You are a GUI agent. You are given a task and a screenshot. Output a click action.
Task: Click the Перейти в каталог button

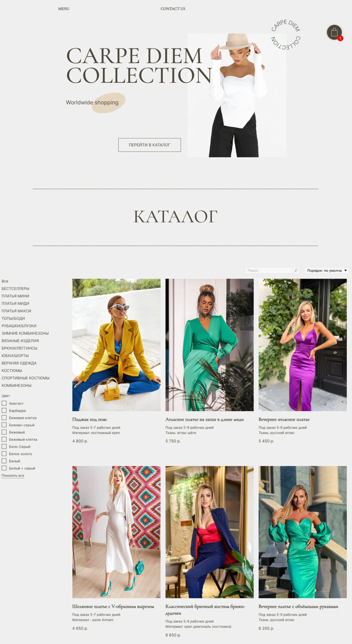149,145
